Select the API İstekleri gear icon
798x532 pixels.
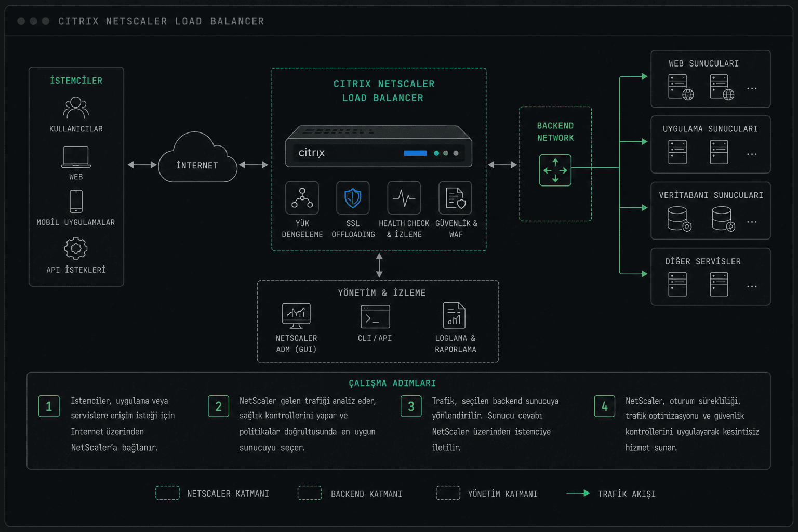76,248
